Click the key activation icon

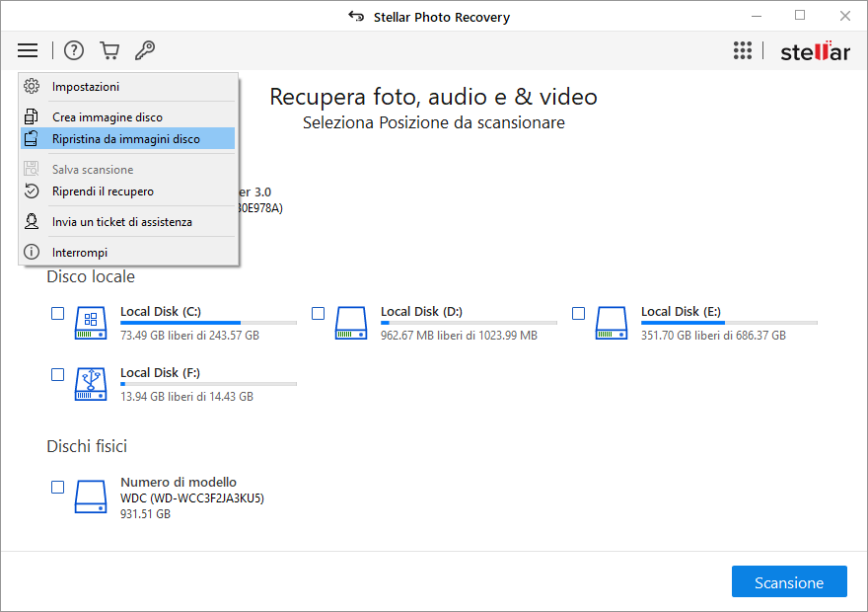[x=145, y=50]
